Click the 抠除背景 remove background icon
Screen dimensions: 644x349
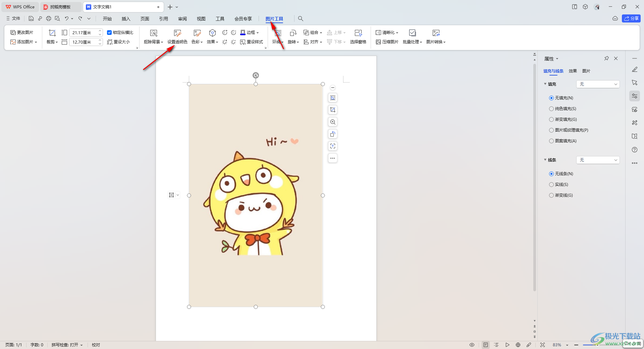pos(154,33)
